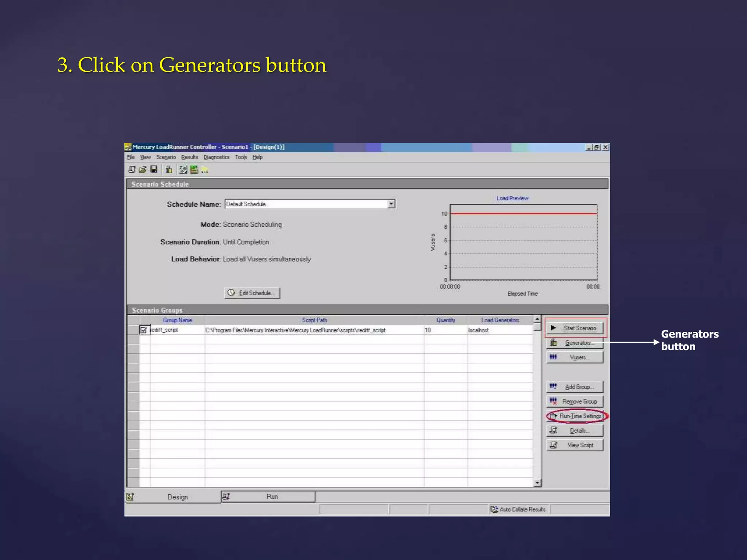Open the View menu

point(145,157)
